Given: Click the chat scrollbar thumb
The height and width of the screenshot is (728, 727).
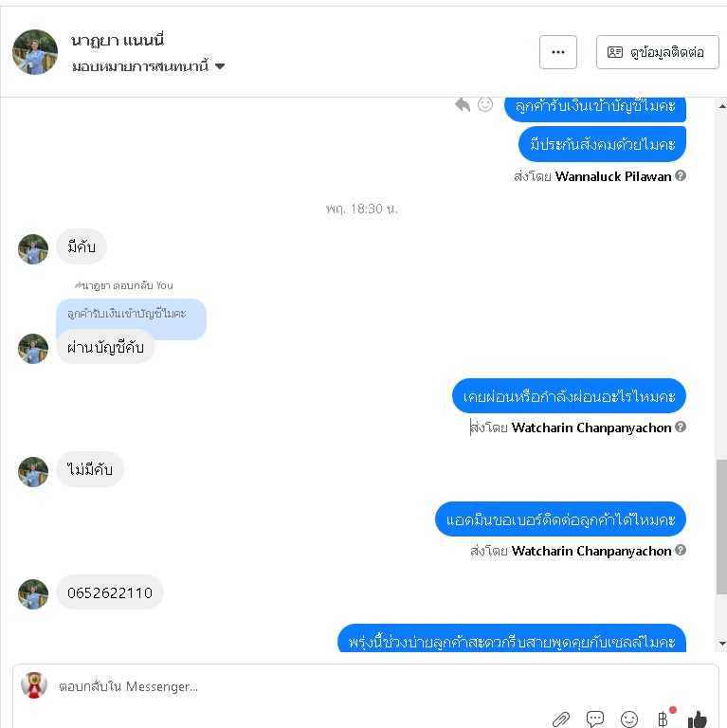Looking at the screenshot, I should click(721, 527).
